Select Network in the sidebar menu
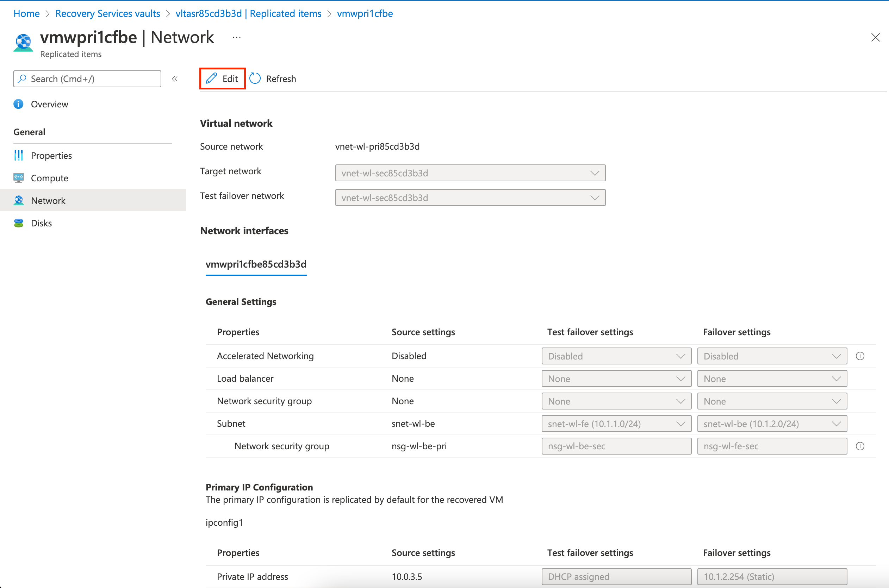Screen dimensions: 889x588 click(48, 200)
